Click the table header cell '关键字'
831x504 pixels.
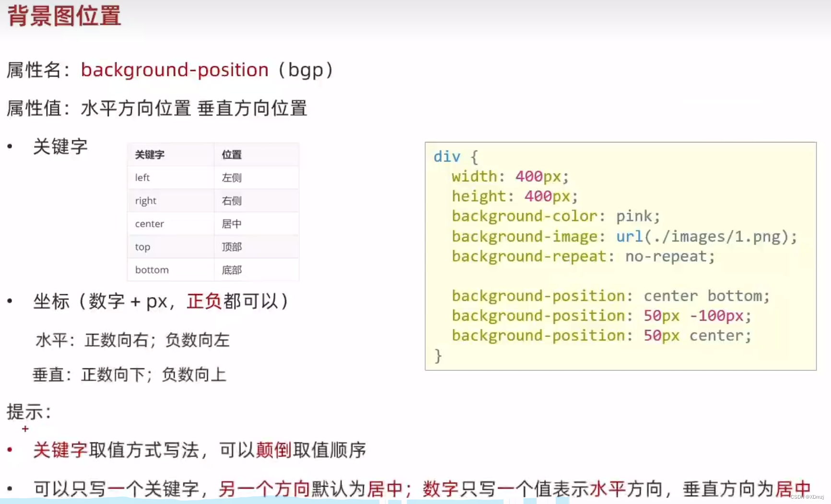[170, 155]
